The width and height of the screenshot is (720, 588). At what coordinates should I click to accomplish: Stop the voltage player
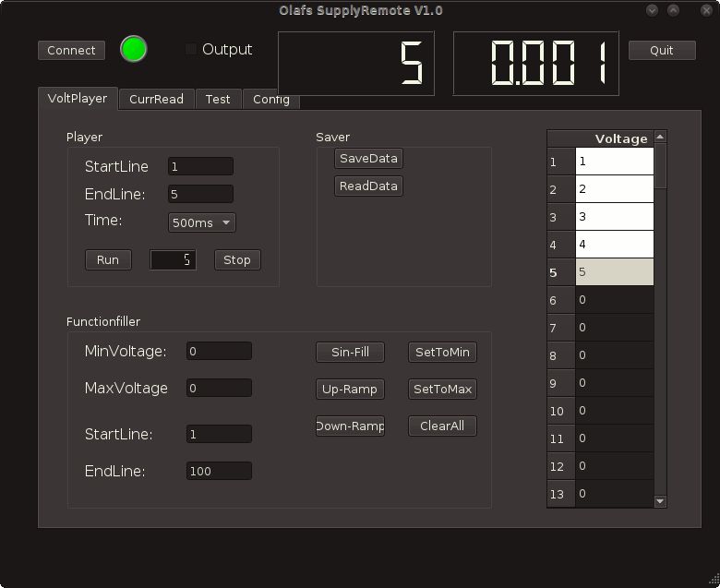tap(237, 259)
